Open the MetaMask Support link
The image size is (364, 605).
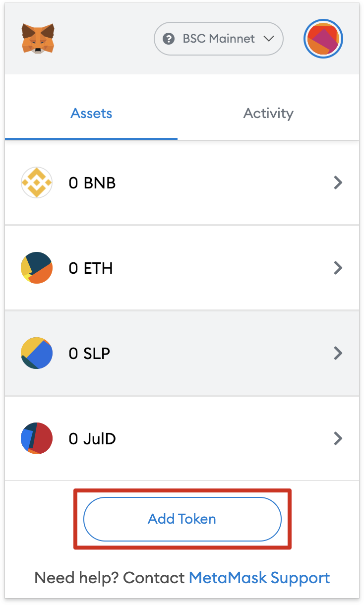(259, 578)
